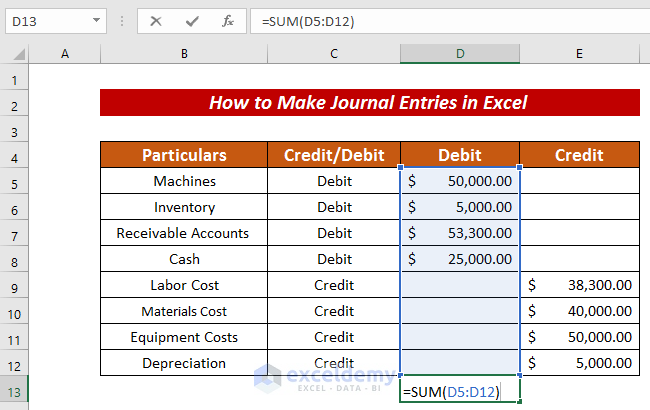Click the Depreciation credit $5,000.00
This screenshot has width=650, height=410.
tap(579, 363)
